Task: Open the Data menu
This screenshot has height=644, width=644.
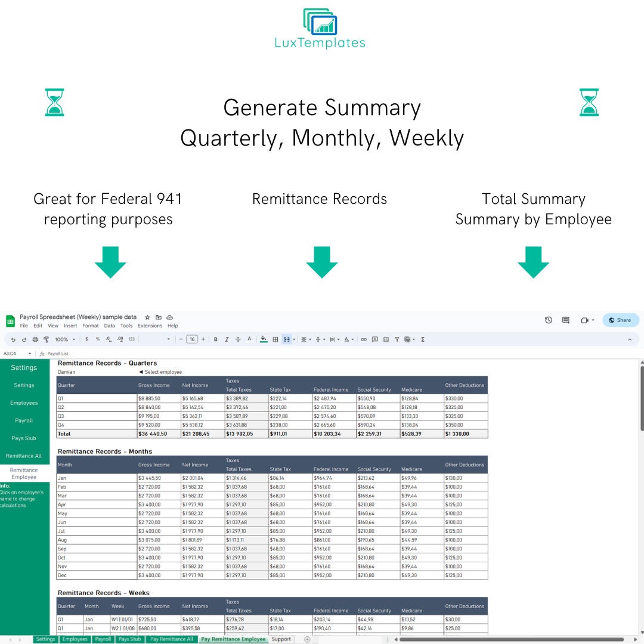Action: tap(109, 326)
